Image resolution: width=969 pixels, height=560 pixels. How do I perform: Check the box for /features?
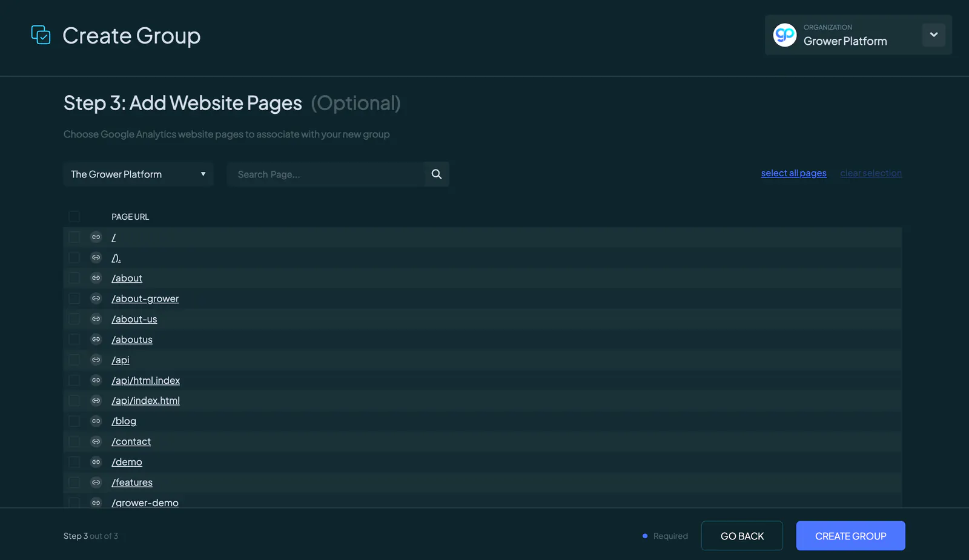point(74,483)
